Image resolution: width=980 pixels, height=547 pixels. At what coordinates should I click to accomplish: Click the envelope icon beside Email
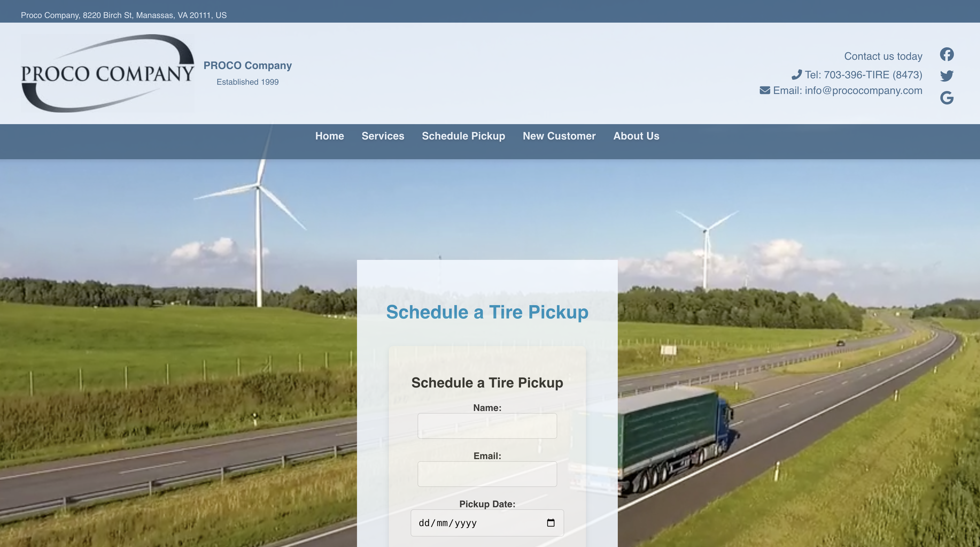click(765, 90)
